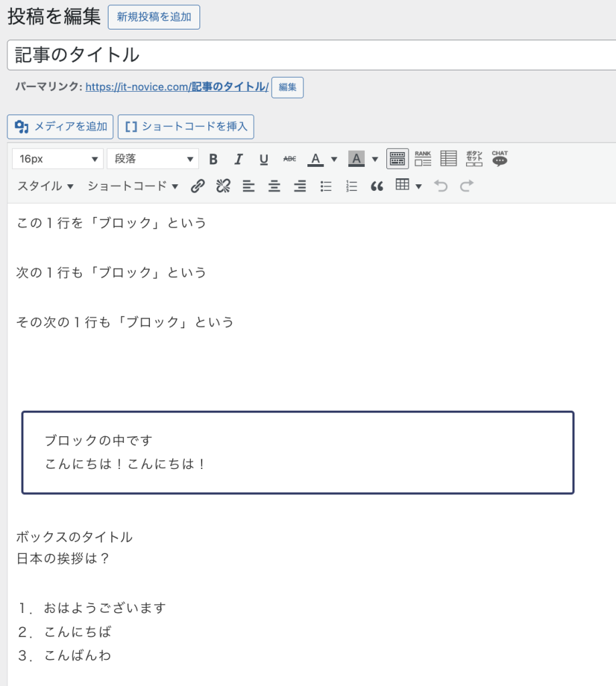Viewport: 616px width, 686px height.
Task: Click the メディアを追加 button
Action: [60, 127]
